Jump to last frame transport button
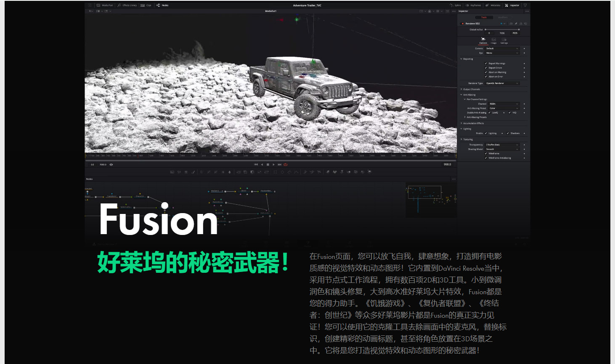This screenshot has width=615, height=364. coord(280,165)
